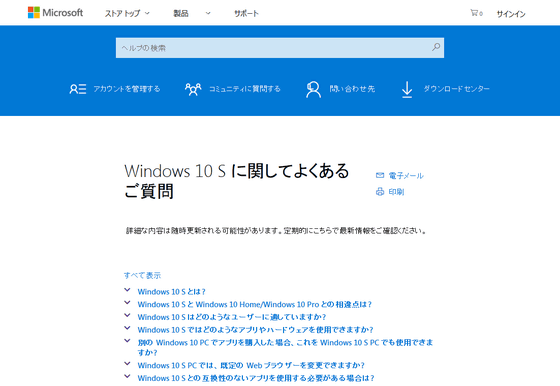The image size is (560, 386).
Task: Click the 印刷 print link
Action: pyautogui.click(x=396, y=192)
